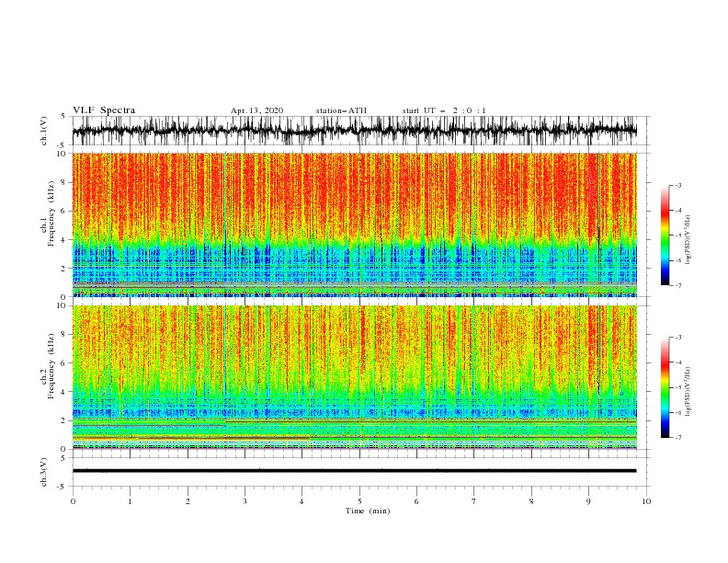Select the "start UT = 2 :0 :1" text
Viewport: 728px width, 563px height.
[x=444, y=110]
